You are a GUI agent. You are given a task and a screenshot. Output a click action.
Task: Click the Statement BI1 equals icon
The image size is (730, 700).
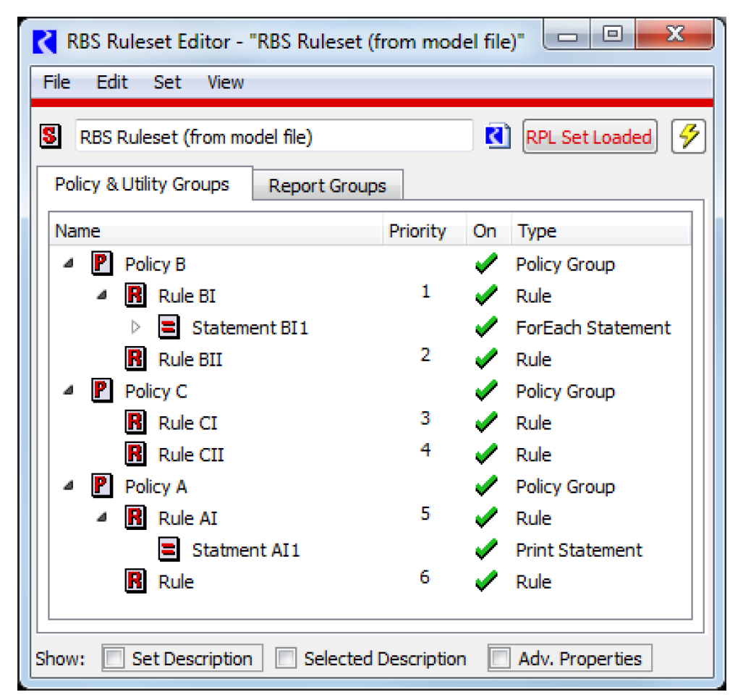click(x=169, y=328)
